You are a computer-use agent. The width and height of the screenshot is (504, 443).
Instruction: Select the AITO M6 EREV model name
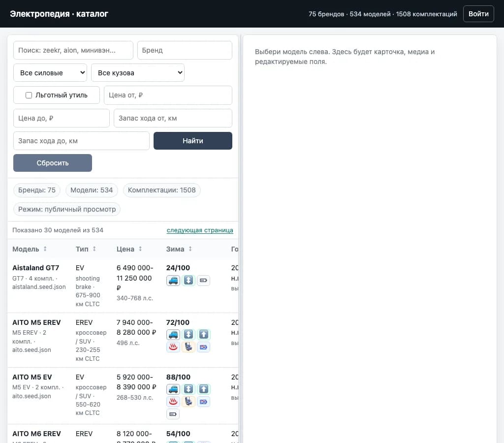pos(36,434)
